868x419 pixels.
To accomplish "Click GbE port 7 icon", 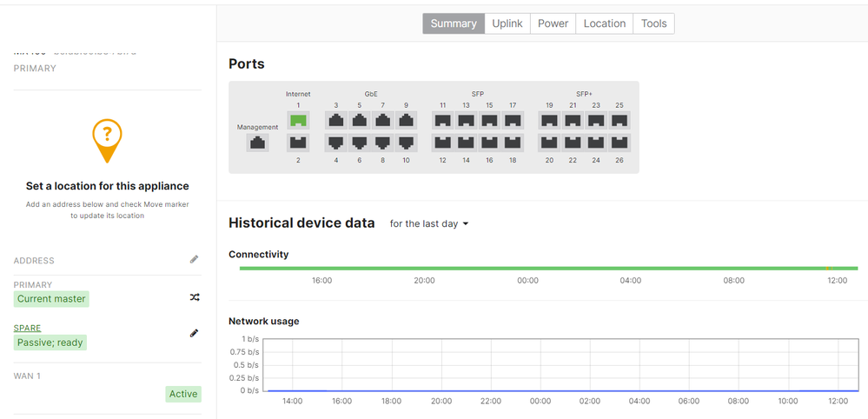I will (x=382, y=120).
